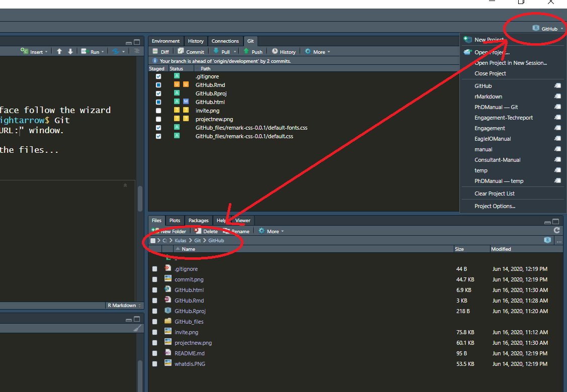This screenshot has height=392, width=567.
Task: Open the Git Commit dialog
Action: 191,52
